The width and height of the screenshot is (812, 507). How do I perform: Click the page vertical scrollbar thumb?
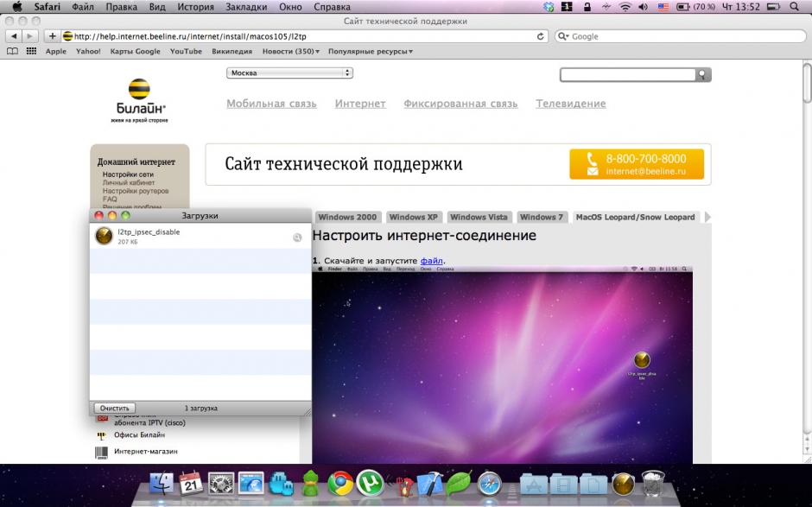pos(807,83)
